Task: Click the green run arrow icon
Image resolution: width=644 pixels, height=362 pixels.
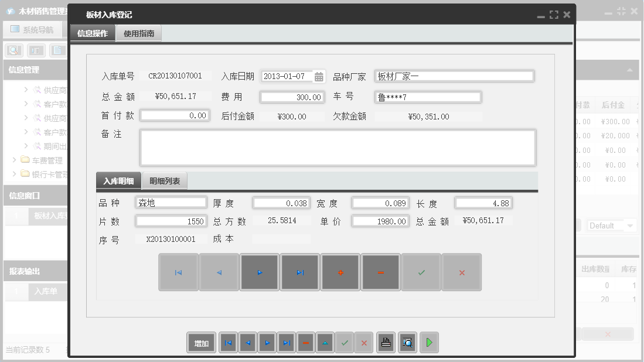Action: click(428, 343)
